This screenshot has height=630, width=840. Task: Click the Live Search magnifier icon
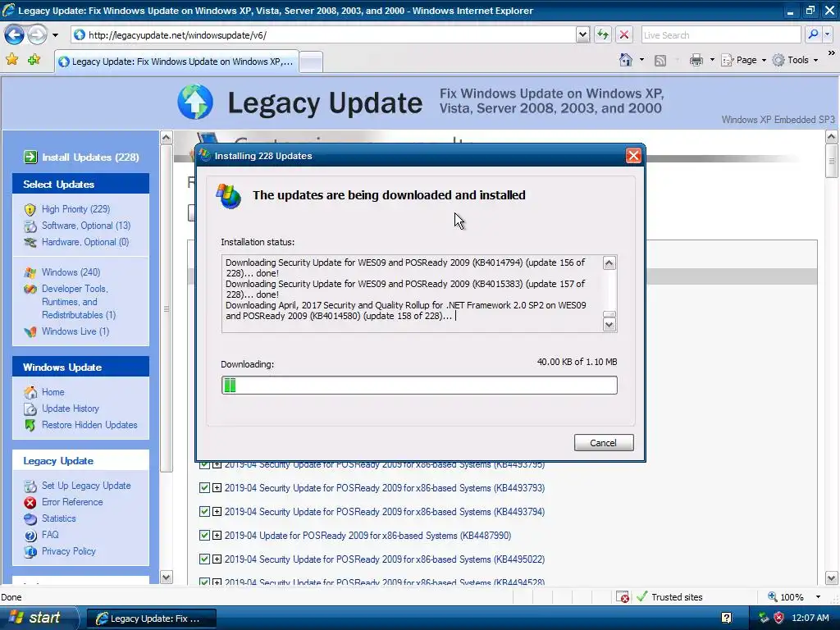(x=813, y=34)
